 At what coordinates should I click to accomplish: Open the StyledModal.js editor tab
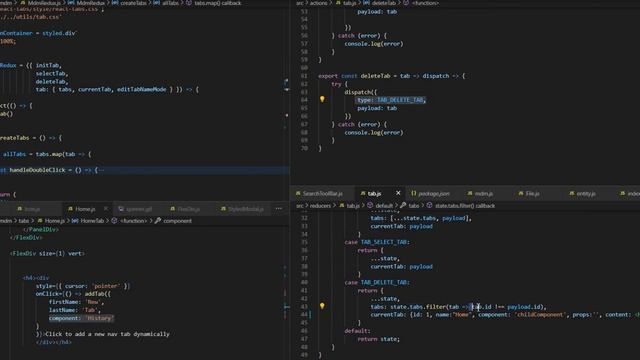point(245,209)
